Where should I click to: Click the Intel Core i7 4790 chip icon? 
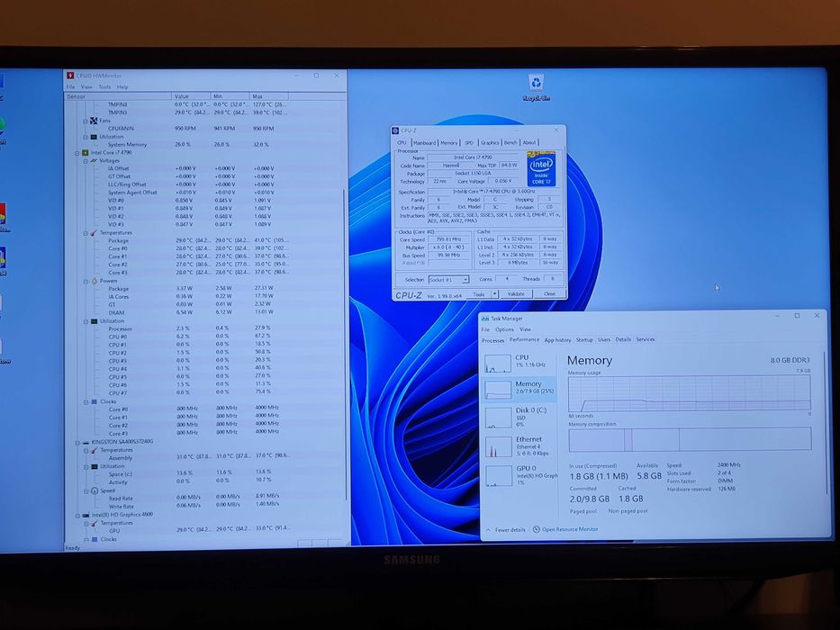86,153
